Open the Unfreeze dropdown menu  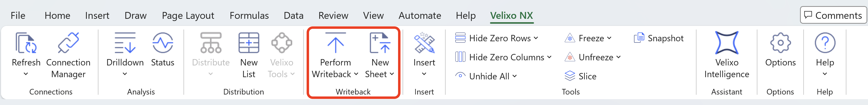click(x=618, y=57)
